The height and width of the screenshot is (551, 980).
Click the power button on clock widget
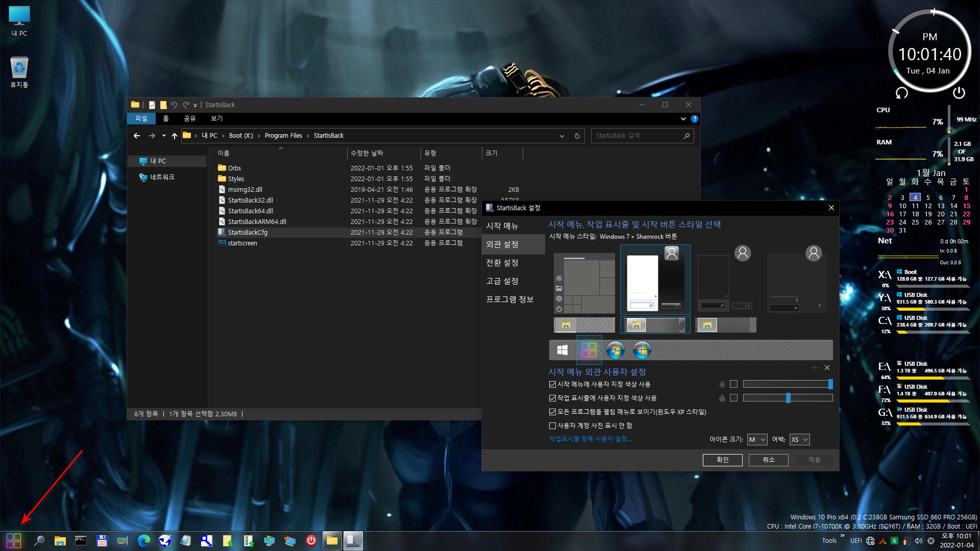pos(959,92)
